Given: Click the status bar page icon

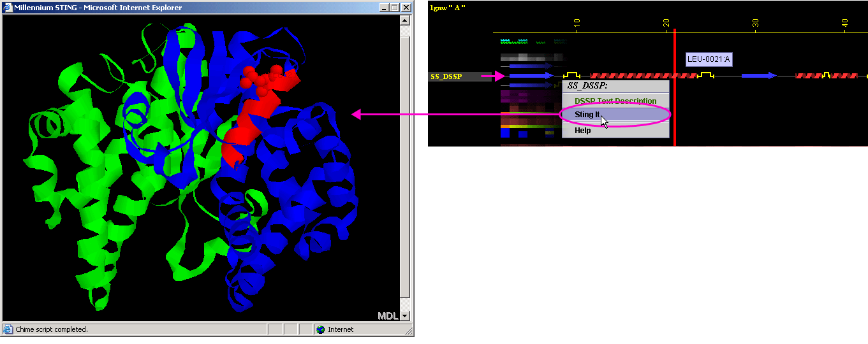Looking at the screenshot, I should [8, 329].
